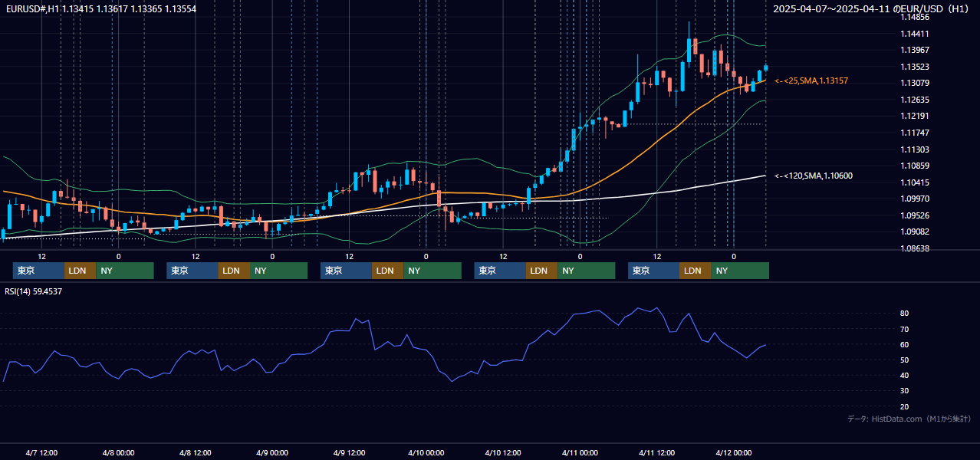Click the RSI 20 level label
Image resolution: width=980 pixels, height=460 pixels.
(x=905, y=407)
